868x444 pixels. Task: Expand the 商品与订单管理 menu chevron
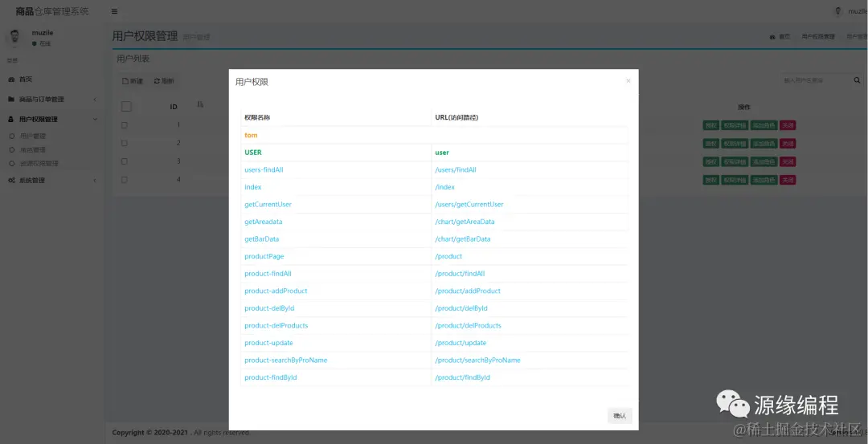pyautogui.click(x=95, y=100)
